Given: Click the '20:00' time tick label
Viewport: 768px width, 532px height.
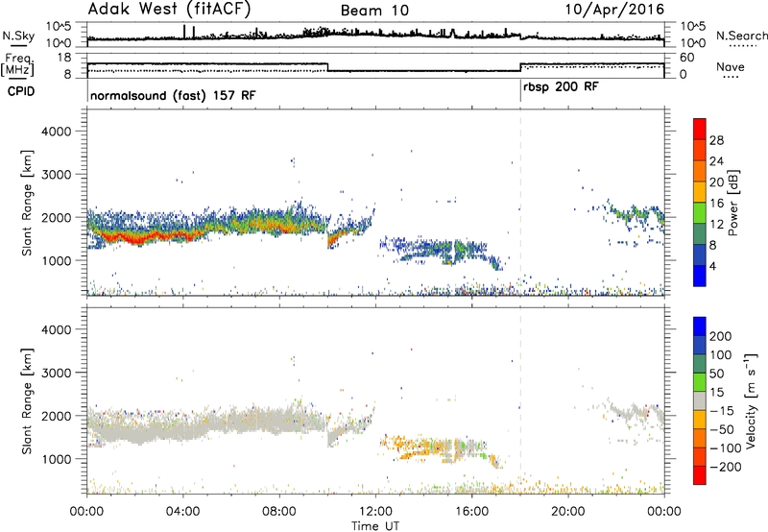Looking at the screenshot, I should pyautogui.click(x=568, y=512).
